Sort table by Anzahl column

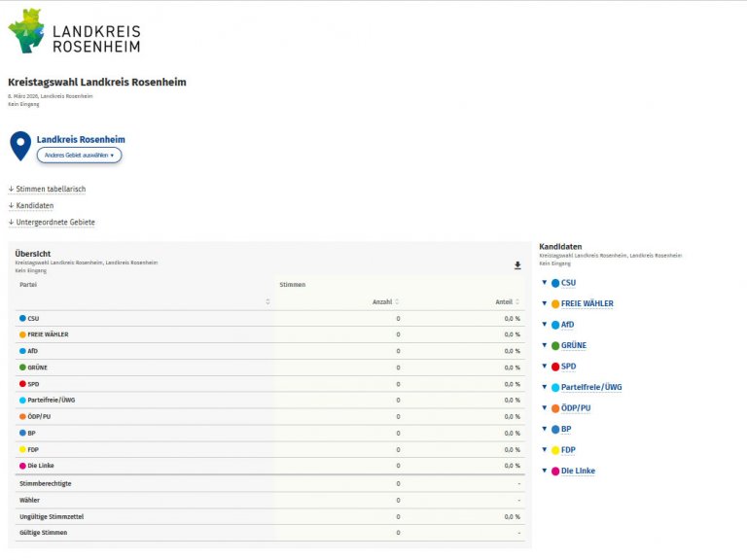(397, 302)
